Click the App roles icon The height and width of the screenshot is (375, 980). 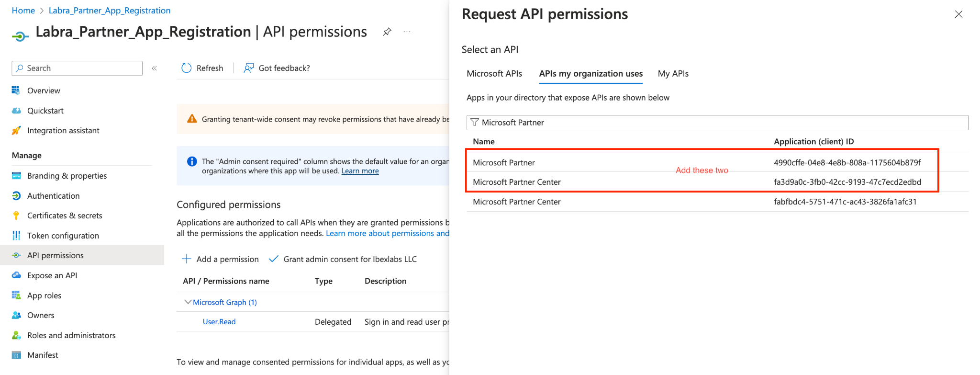(16, 295)
